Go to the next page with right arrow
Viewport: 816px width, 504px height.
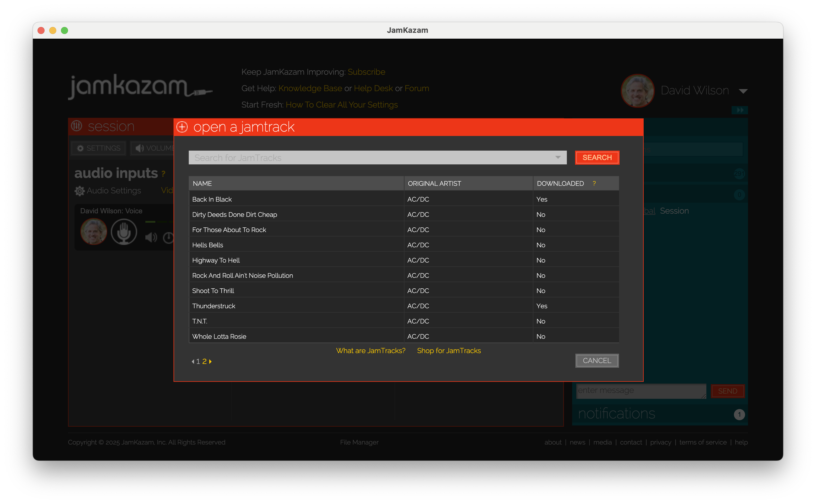(210, 361)
